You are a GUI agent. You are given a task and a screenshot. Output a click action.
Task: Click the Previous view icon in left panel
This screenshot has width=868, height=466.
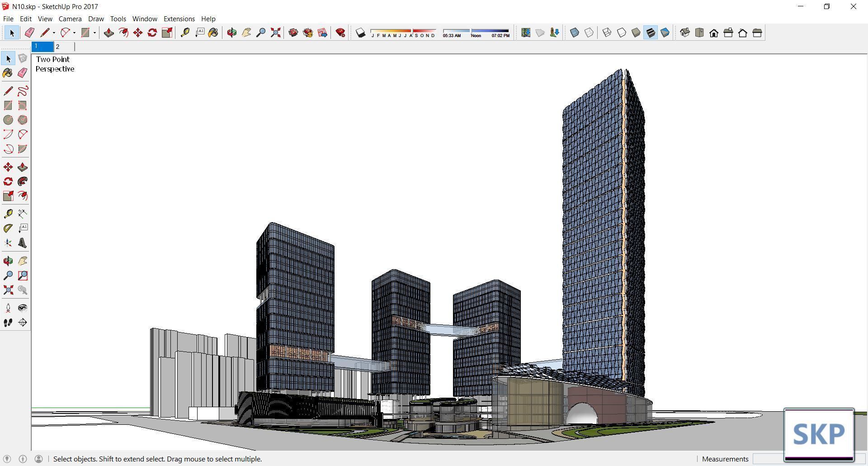pos(23,290)
